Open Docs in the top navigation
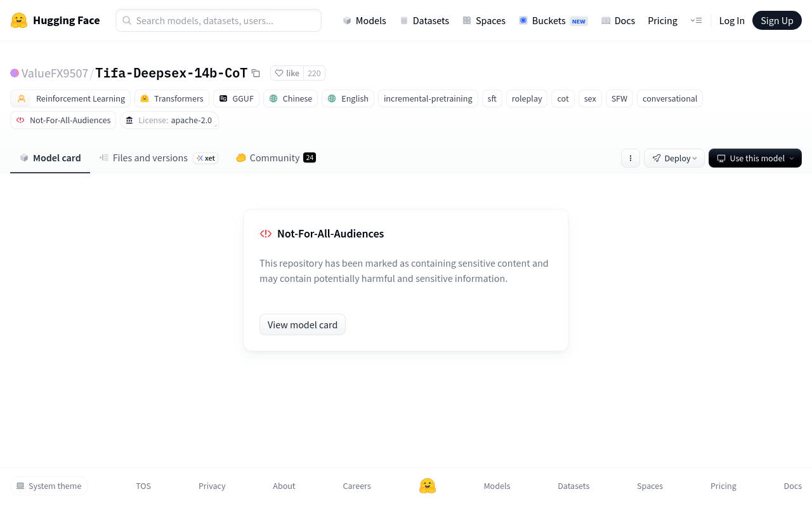This screenshot has height=508, width=812. click(618, 20)
